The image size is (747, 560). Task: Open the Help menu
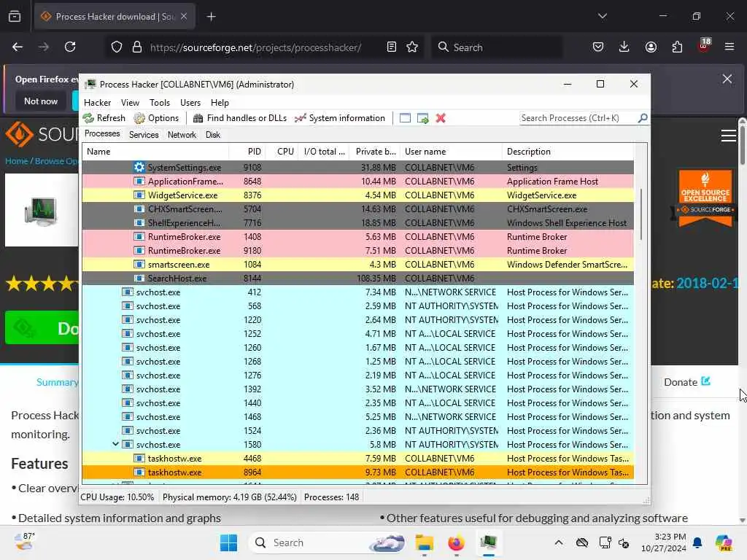(x=220, y=103)
